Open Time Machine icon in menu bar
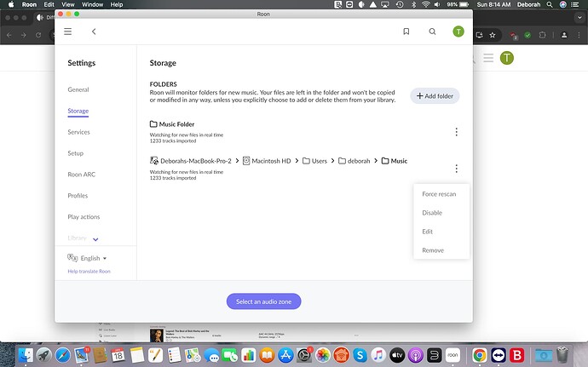 tap(400, 4)
